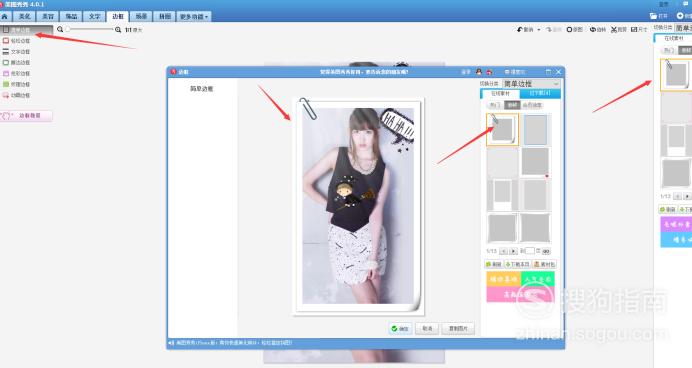Image resolution: width=692 pixels, height=368 pixels.
Task: Select 轻松边框 in the left sidebar
Action: [x=17, y=41]
